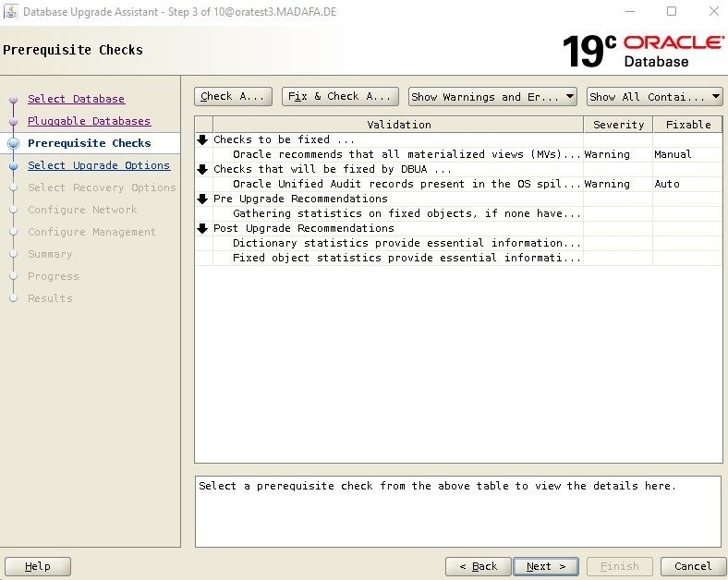Click the Configure Management step

(91, 232)
